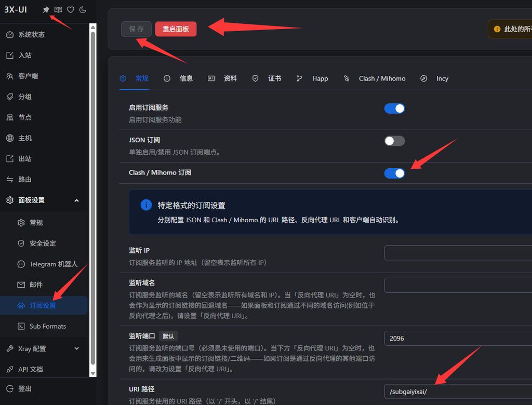The height and width of the screenshot is (405, 532).
Task: Click the 监听域名 input field
Action: point(458,285)
